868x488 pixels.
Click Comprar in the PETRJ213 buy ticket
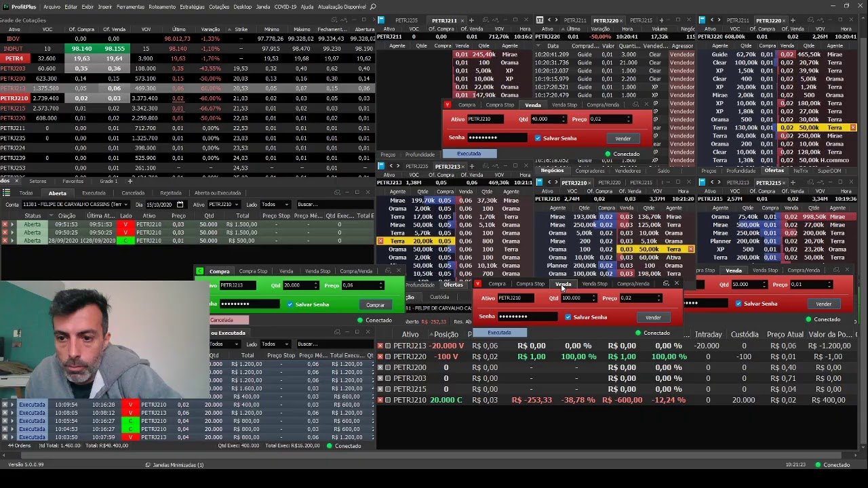click(375, 305)
